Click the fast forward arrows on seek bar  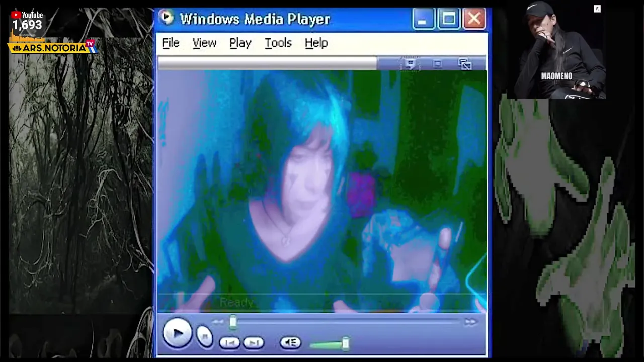pos(470,322)
